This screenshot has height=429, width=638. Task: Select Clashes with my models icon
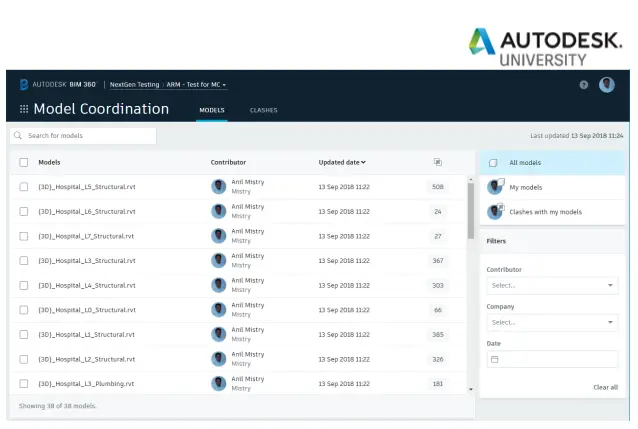coord(494,211)
